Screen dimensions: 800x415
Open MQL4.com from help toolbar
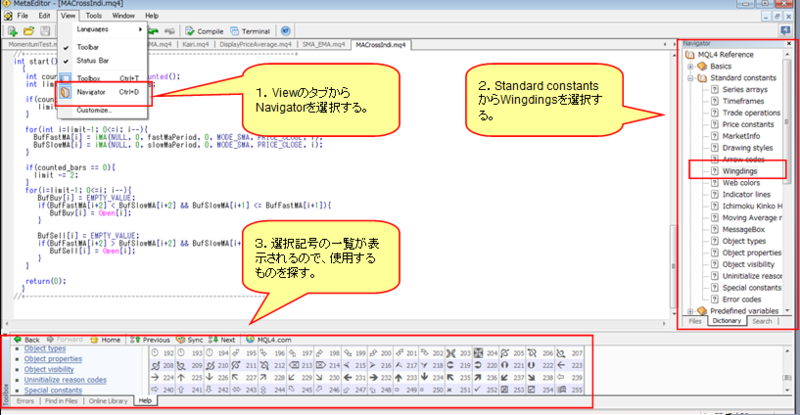pos(268,339)
